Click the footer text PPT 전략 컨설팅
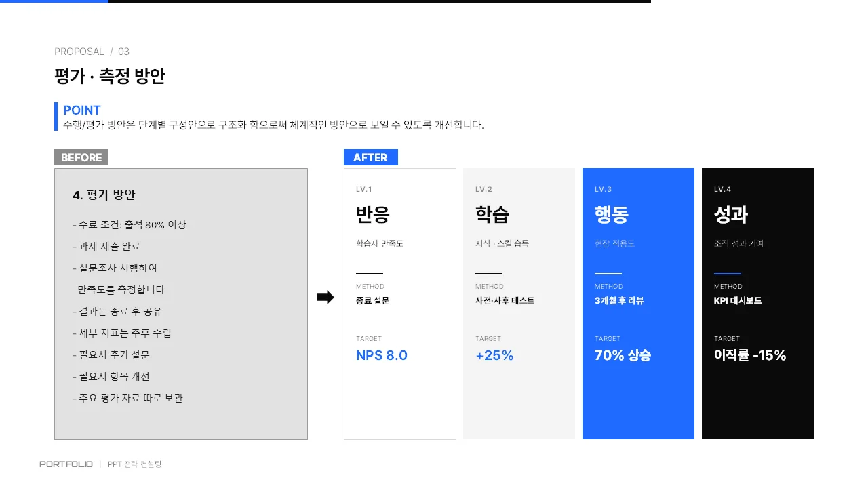Viewport: 868px width, 488px height. [135, 464]
